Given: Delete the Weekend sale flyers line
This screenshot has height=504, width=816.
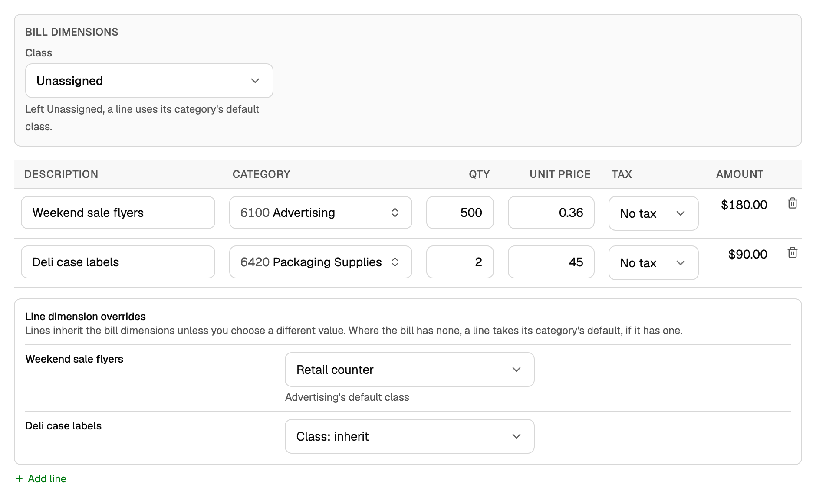Looking at the screenshot, I should 792,203.
